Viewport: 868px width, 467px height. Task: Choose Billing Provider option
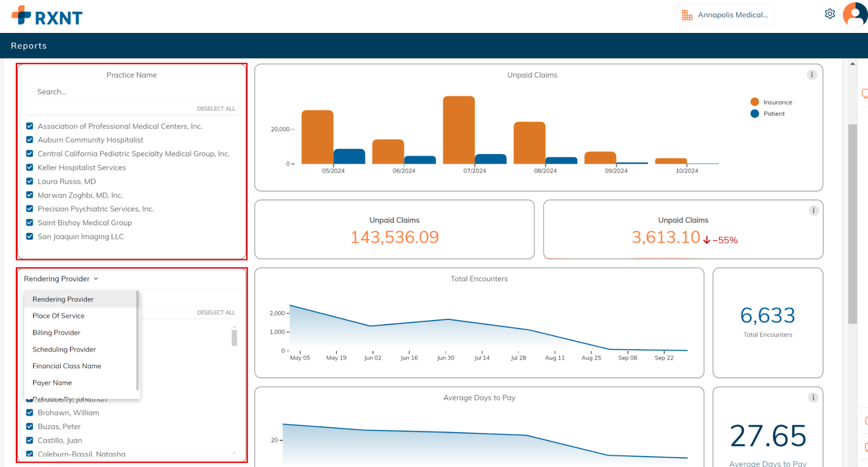pos(56,332)
